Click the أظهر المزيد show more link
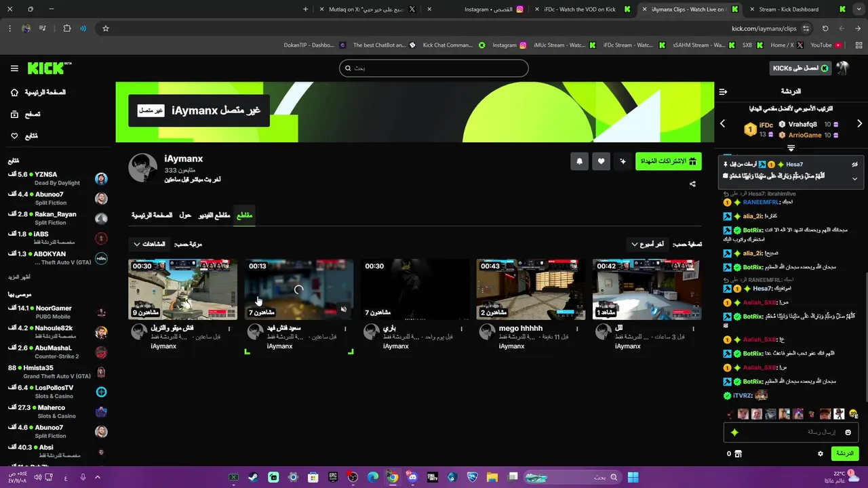Screen dimensions: 868x488 pos(19,277)
